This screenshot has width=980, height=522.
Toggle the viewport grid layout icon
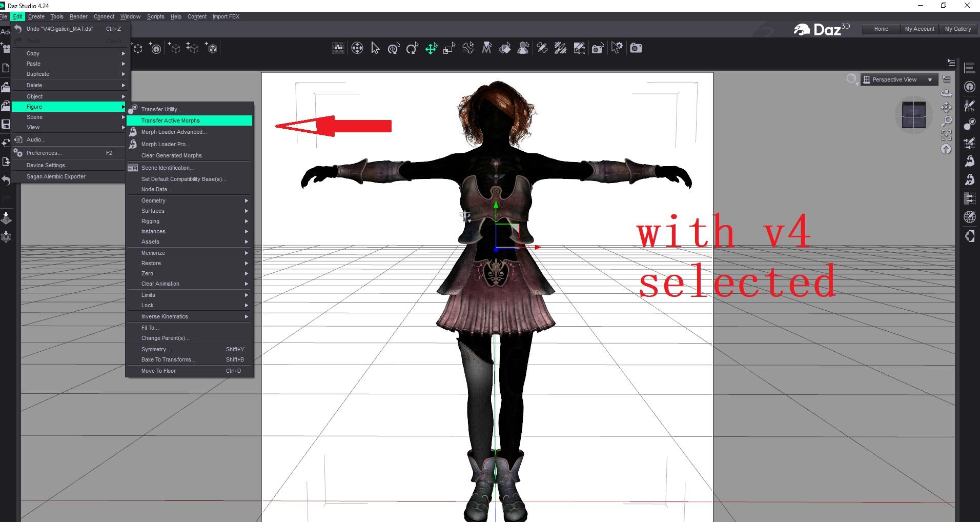[338, 48]
